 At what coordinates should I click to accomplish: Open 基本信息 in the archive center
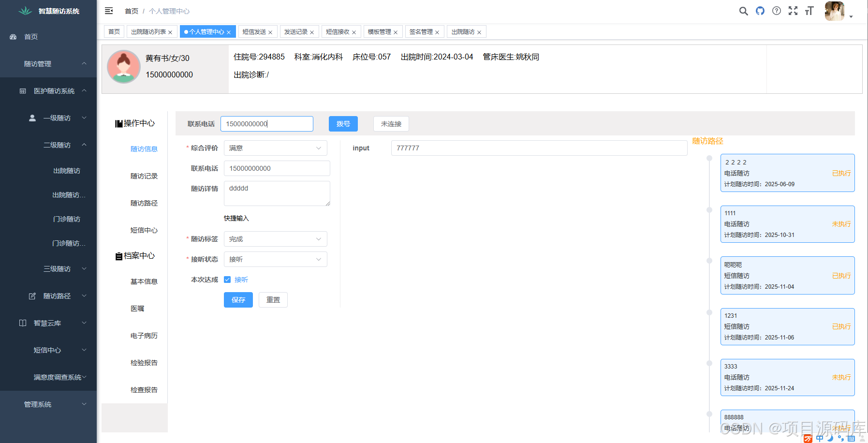pos(144,281)
